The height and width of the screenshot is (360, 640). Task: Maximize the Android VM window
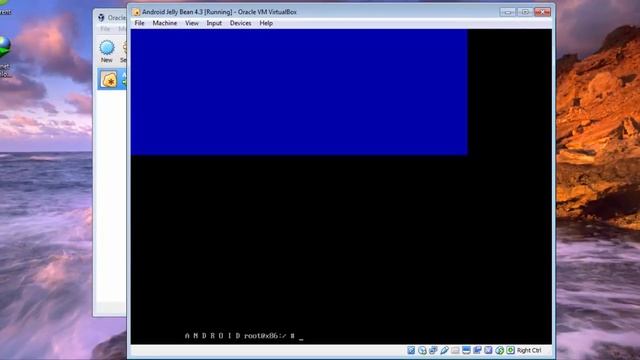[x=525, y=12]
